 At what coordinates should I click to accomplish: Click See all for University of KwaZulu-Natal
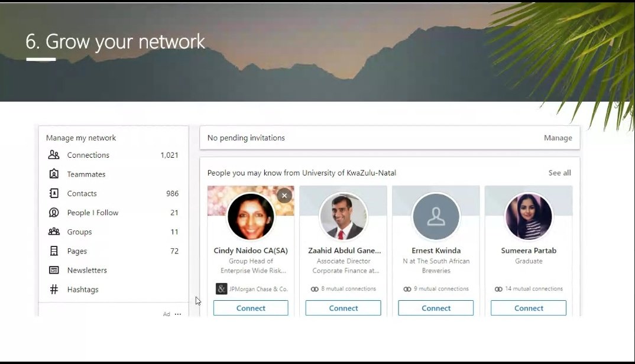[x=560, y=173]
